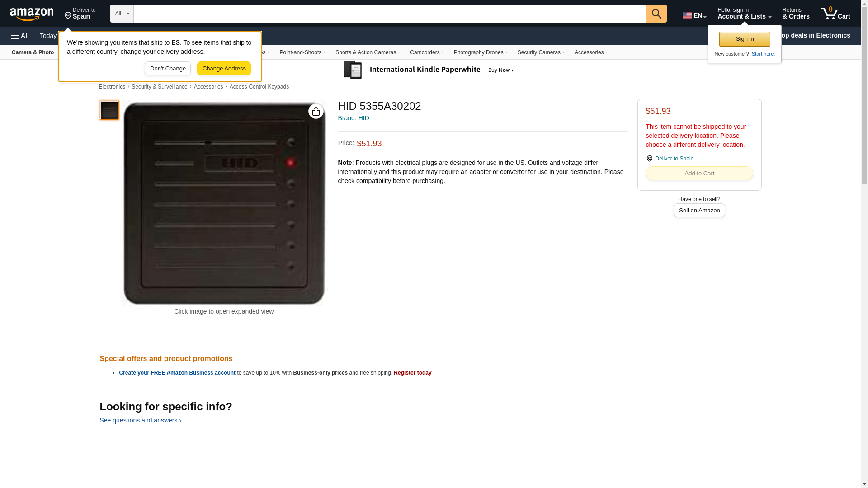Open the Photography Drones menu

point(480,52)
